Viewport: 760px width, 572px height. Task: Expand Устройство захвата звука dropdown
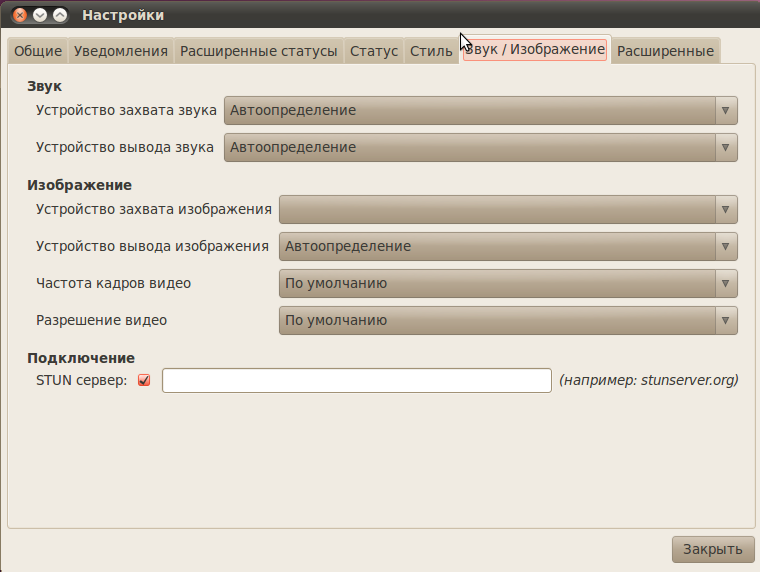click(x=480, y=110)
